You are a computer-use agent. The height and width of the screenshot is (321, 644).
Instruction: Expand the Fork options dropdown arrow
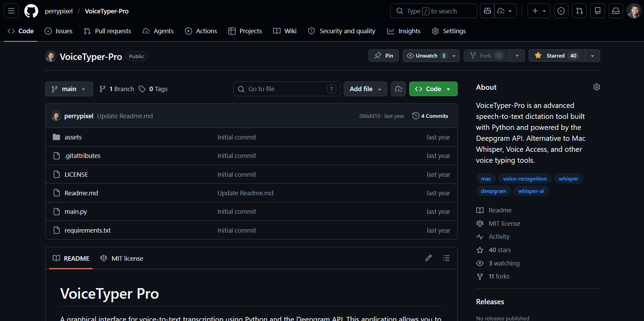click(517, 55)
